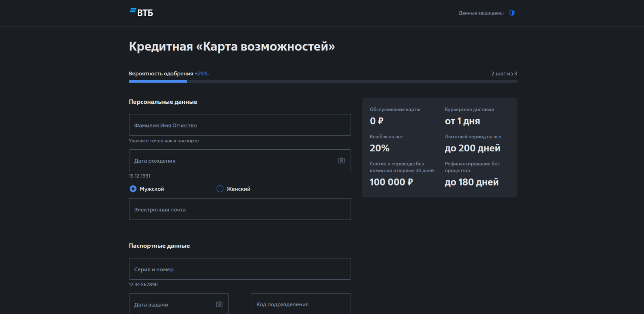The width and height of the screenshot is (644, 314).
Task: Click the hint Укажите точно как в паспорте
Action: tap(164, 140)
